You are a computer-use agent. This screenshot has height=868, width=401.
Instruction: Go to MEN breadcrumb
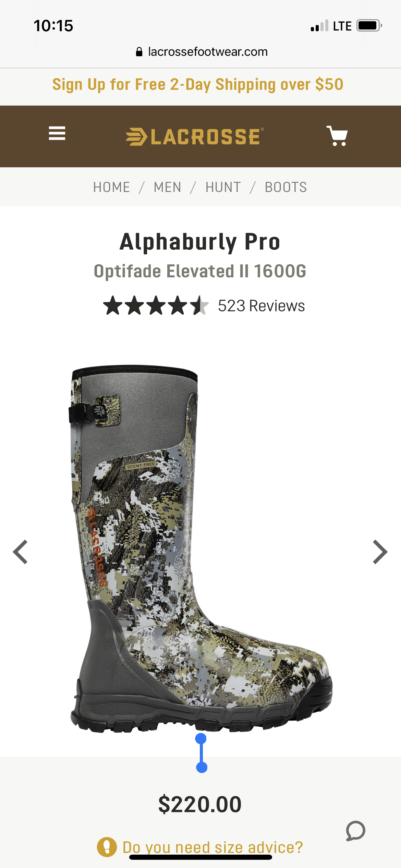tap(167, 187)
